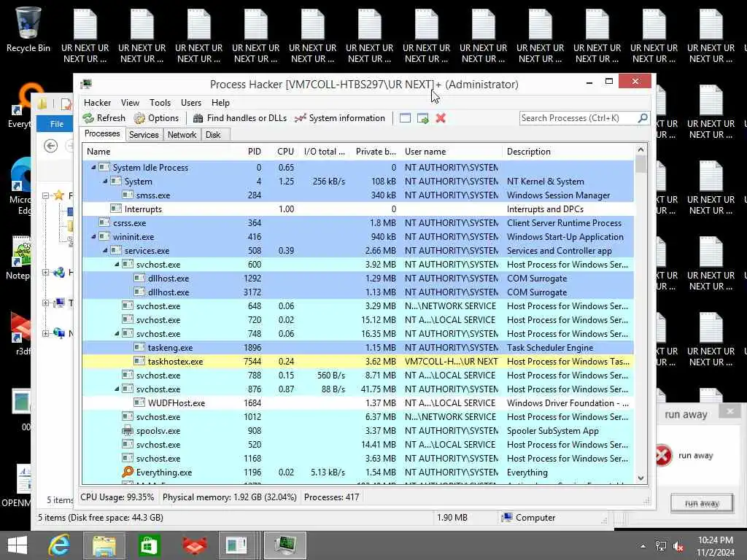Open Options from the toolbar
Image resolution: width=747 pixels, height=560 pixels.
click(x=156, y=118)
